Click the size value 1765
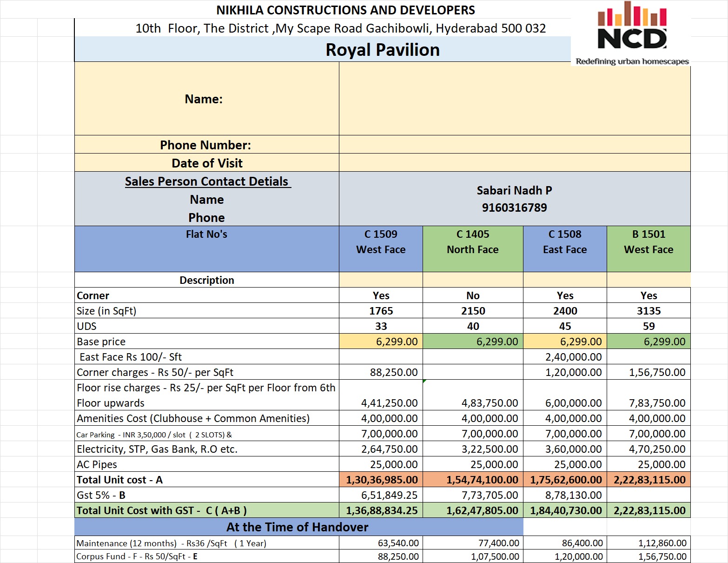Viewport: 728px width, 563px height. tap(381, 311)
